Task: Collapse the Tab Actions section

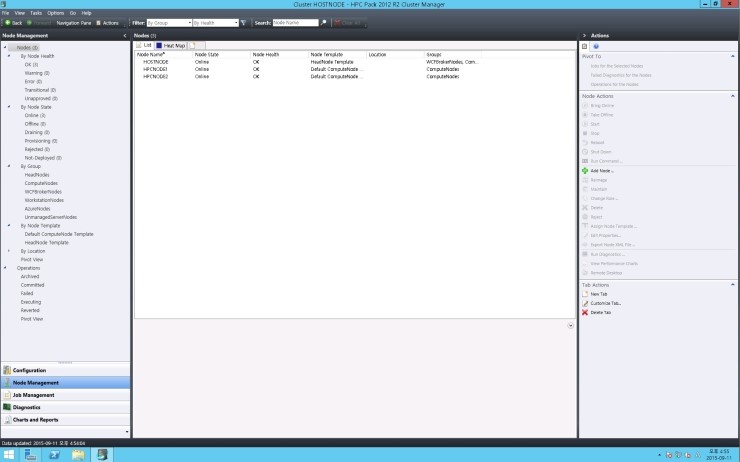Action: tap(733, 285)
